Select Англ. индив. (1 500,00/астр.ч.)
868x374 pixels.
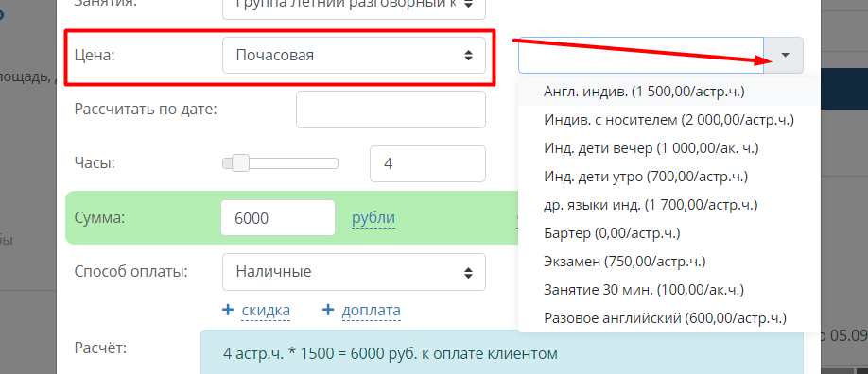668,92
